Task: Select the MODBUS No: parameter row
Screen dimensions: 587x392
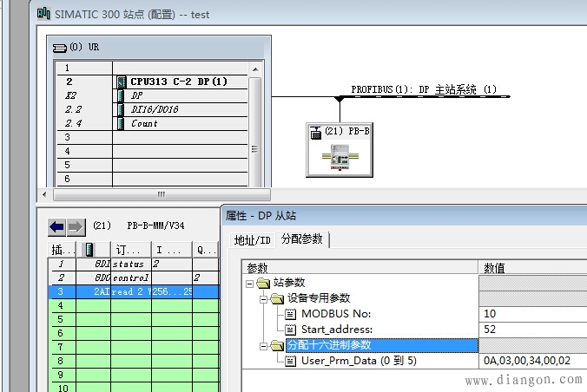Action: (336, 314)
